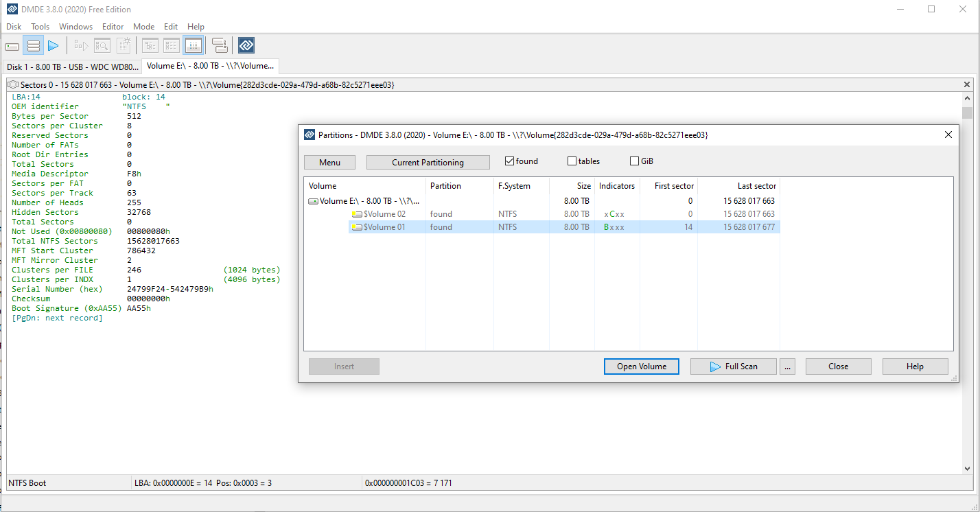The height and width of the screenshot is (512, 980).
Task: Click the Close button in Partitions dialog
Action: pyautogui.click(x=838, y=366)
